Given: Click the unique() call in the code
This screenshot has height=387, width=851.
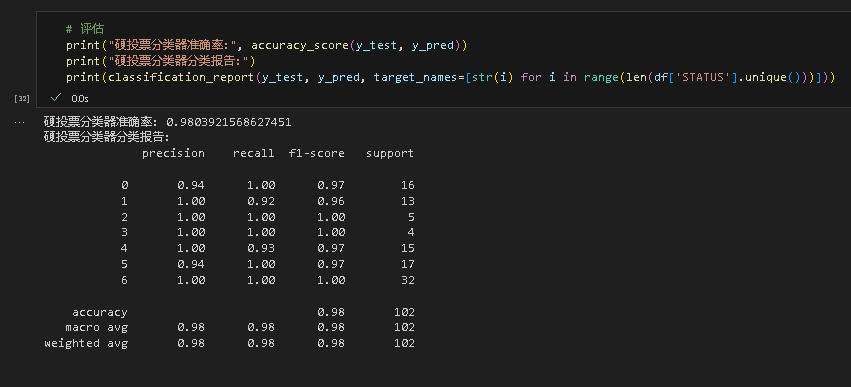Looking at the screenshot, I should [772, 78].
